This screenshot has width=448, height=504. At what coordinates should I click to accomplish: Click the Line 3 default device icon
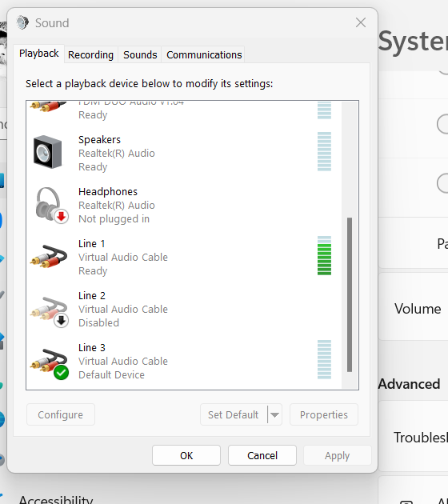coord(50,363)
